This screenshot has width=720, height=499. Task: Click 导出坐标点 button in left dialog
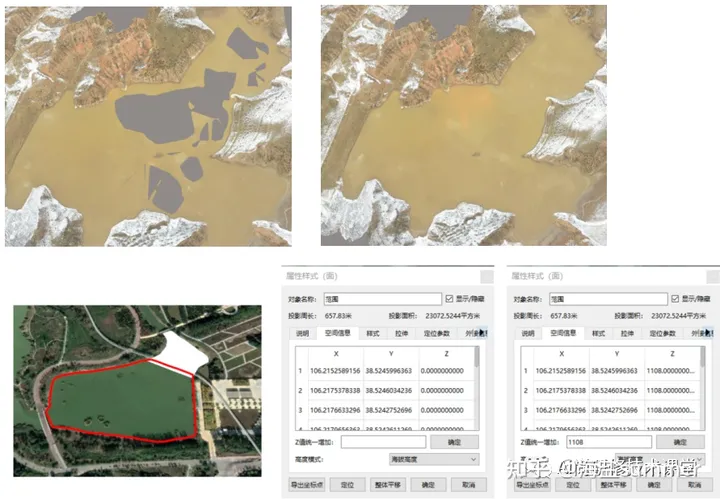(x=307, y=485)
